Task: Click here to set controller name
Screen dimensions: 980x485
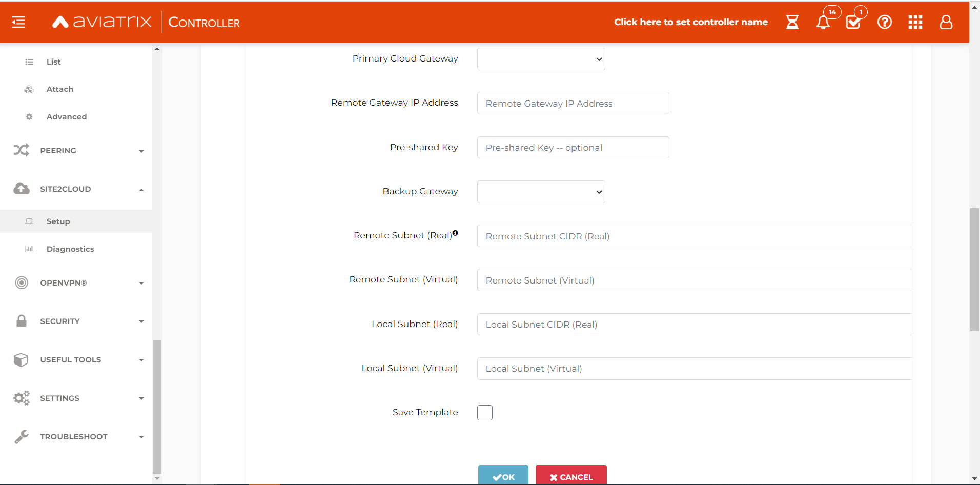Action: tap(691, 22)
